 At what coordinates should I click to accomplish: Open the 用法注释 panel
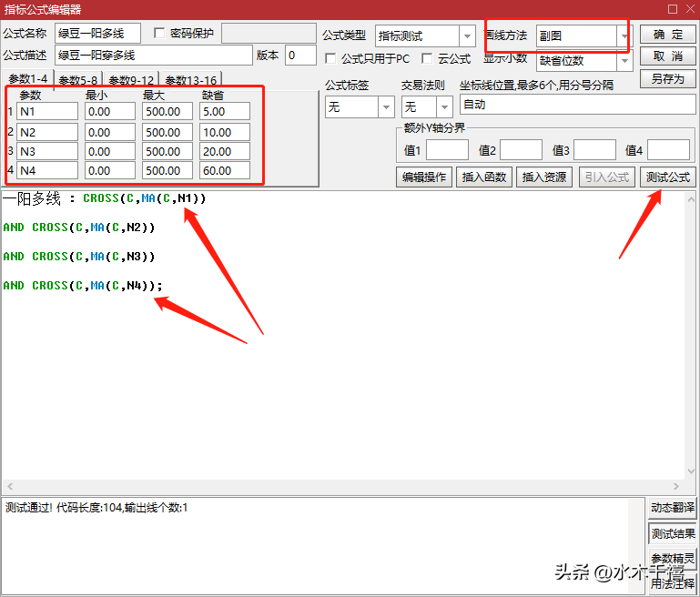click(x=673, y=582)
